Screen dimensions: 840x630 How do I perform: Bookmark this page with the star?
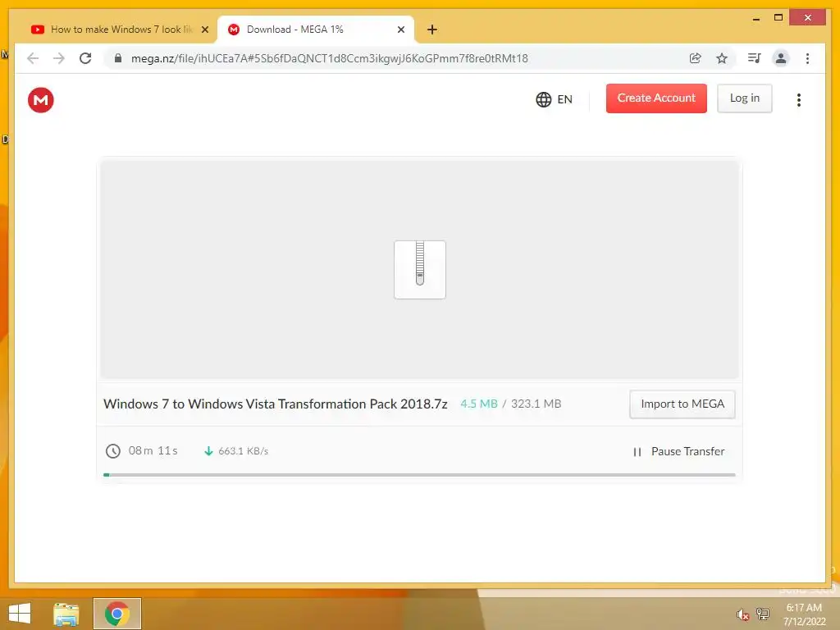[x=722, y=58]
